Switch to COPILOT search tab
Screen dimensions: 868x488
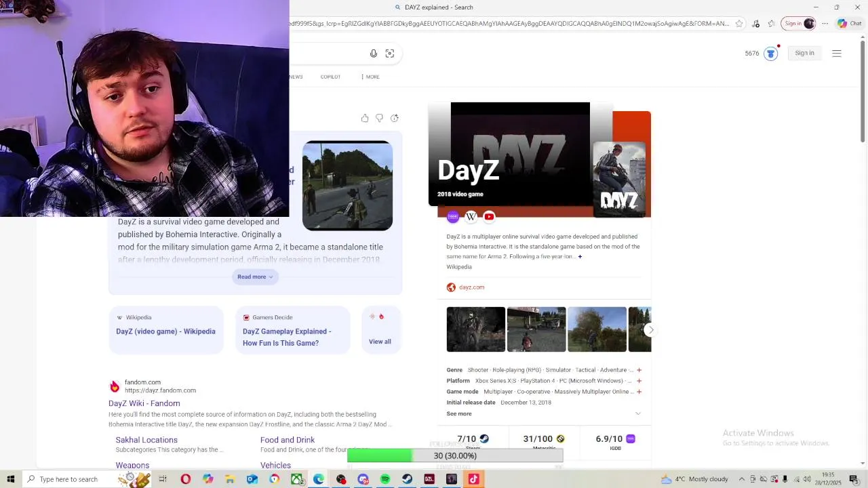click(330, 77)
